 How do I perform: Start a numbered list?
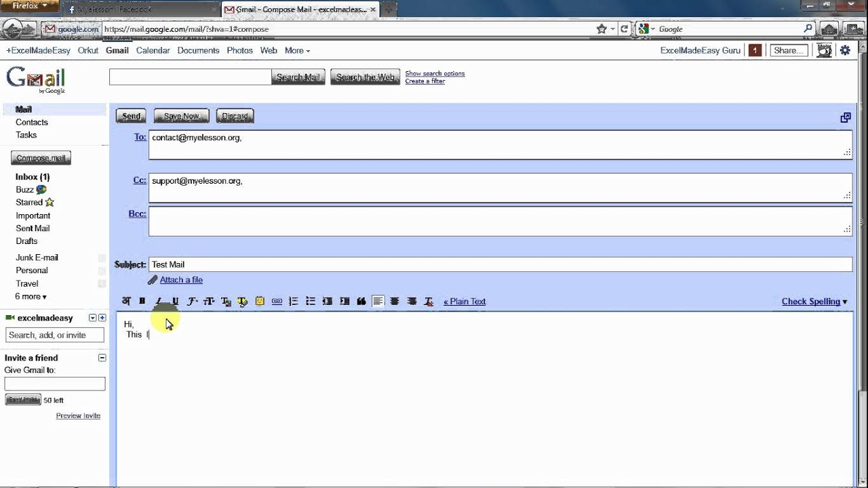(294, 302)
